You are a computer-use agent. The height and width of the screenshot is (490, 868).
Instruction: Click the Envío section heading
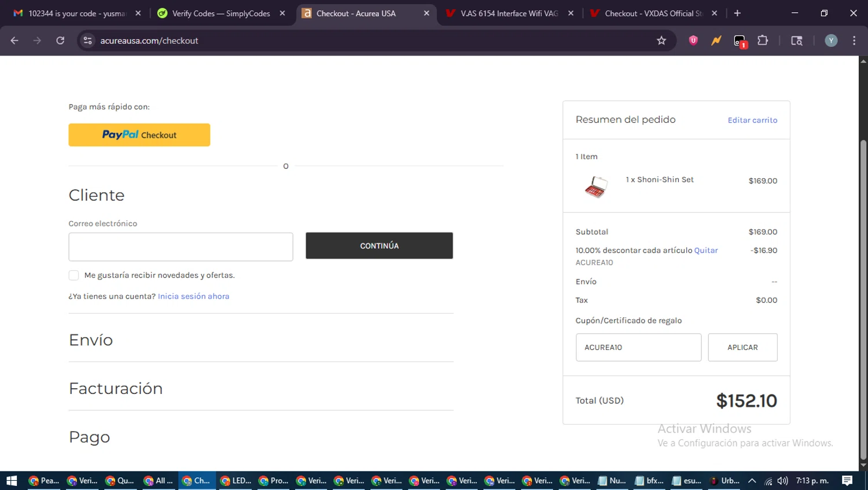click(x=91, y=340)
